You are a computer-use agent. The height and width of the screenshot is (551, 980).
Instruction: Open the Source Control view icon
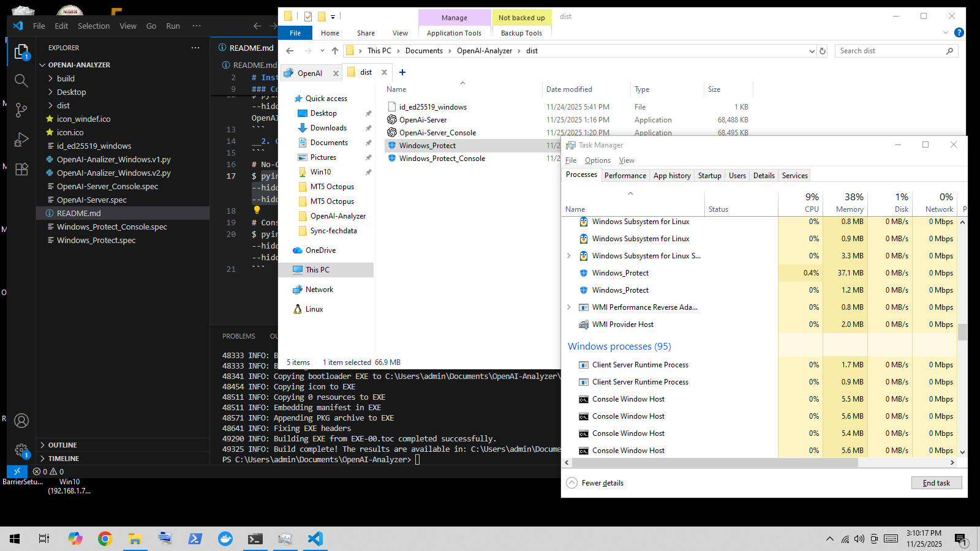[x=21, y=110]
